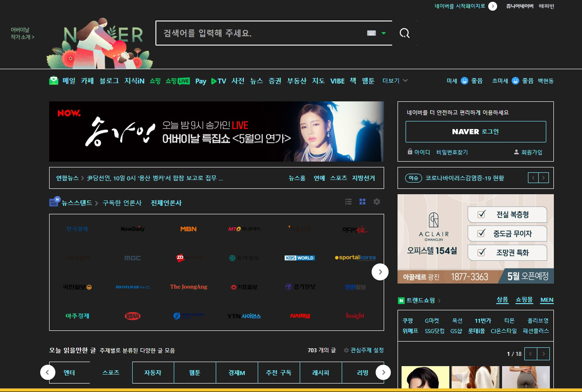Open the mail icon next to 메일
582x392 pixels.
[x=54, y=81]
